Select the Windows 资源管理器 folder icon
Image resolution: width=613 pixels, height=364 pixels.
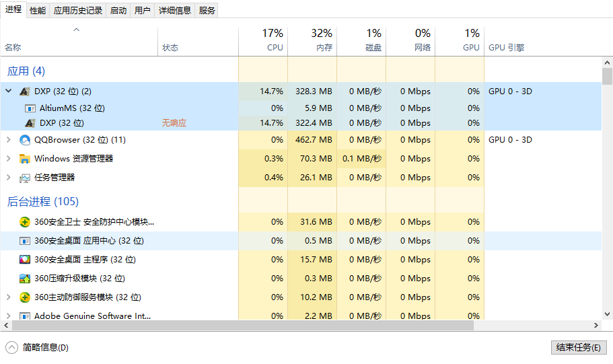[25, 159]
